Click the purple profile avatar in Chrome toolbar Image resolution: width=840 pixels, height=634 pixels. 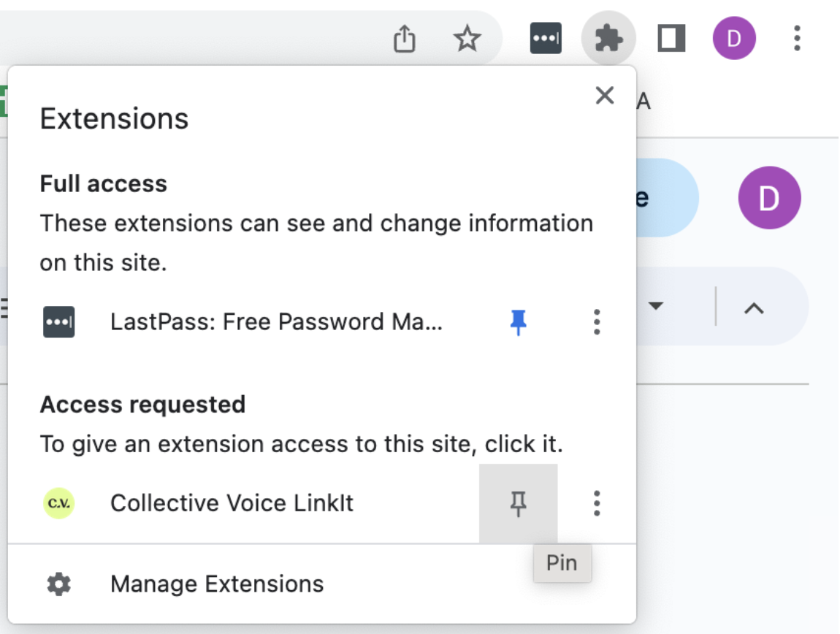pos(734,39)
